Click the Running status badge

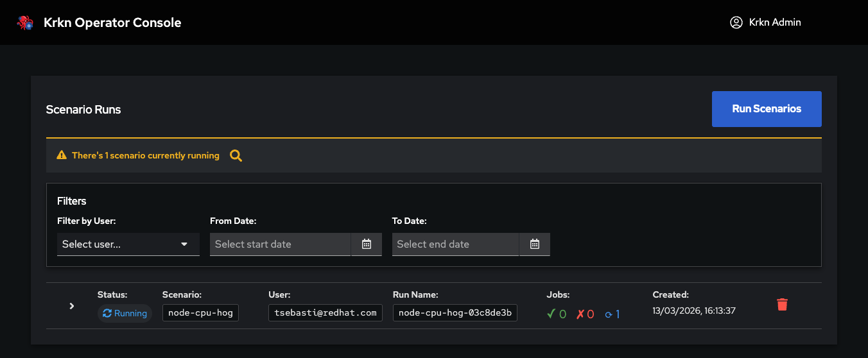[125, 313]
